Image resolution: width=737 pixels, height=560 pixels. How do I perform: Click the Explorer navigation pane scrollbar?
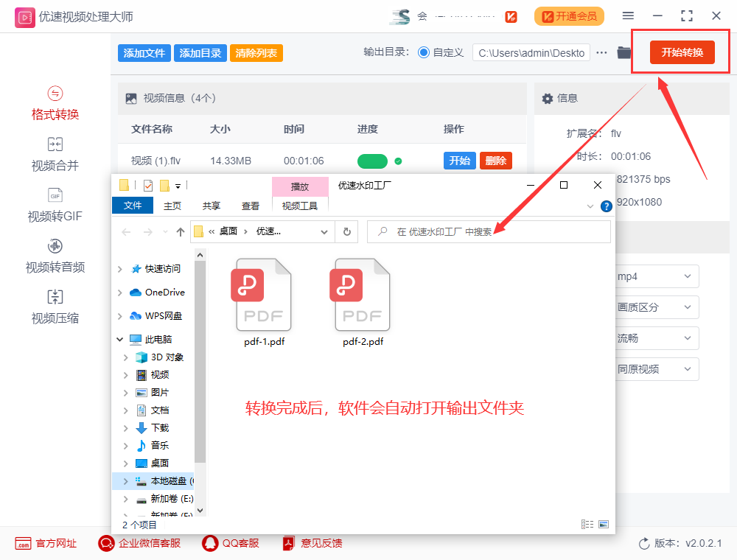(x=200, y=362)
